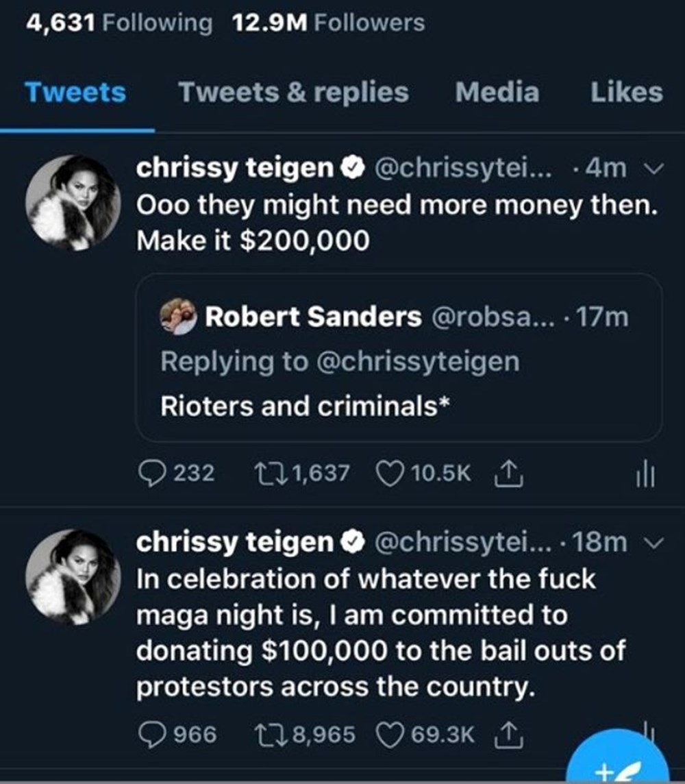Retweet the $100,000 donation tweet
Viewport: 685px width, 784px height.
pos(264,735)
